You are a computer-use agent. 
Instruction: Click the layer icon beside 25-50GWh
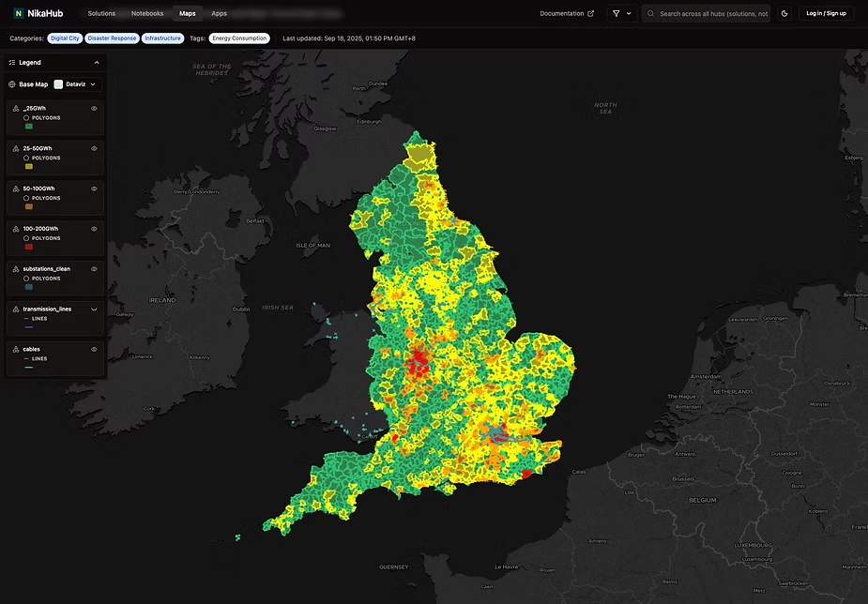click(x=16, y=149)
